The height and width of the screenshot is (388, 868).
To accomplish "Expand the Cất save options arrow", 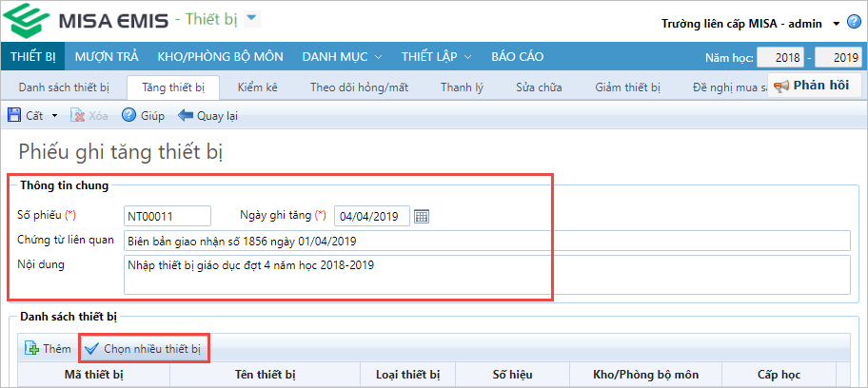I will coord(54,116).
